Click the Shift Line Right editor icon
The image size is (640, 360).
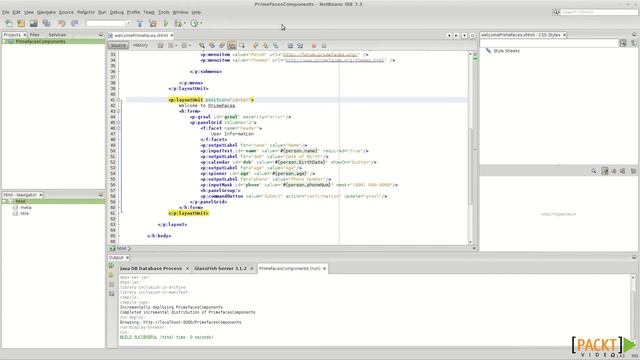point(300,46)
